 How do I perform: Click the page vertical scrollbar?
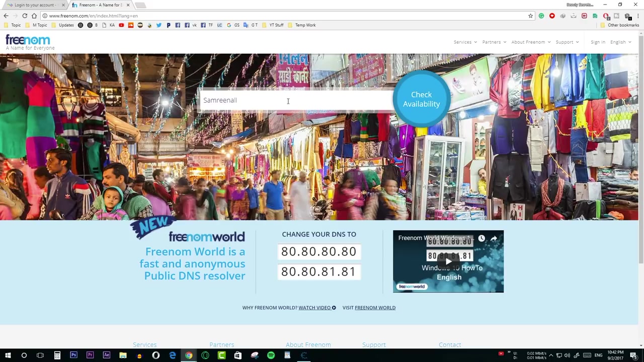[x=641, y=149]
